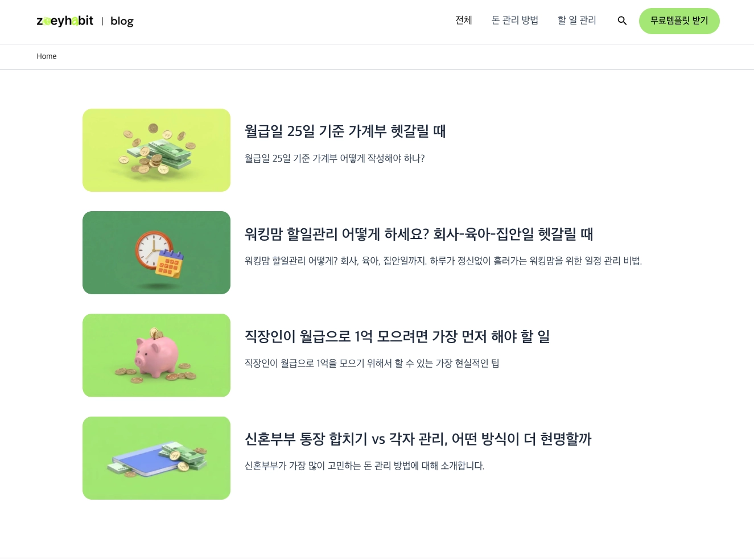Screen dimensions: 754x560
Task: Open the 워킹맘 할일관리 post title
Action: (x=419, y=234)
